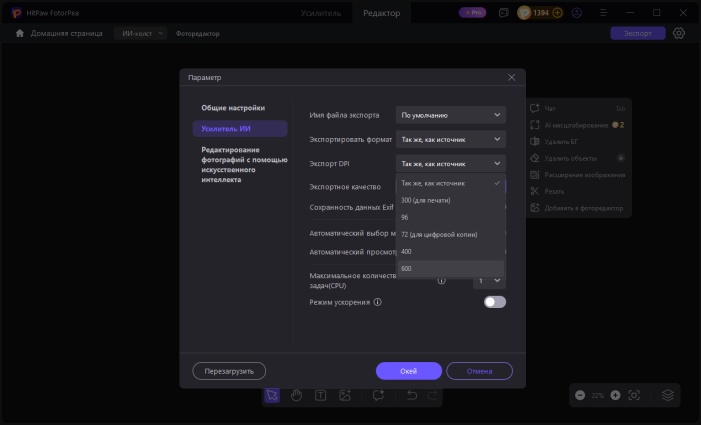Viewport: 701px width, 425px height.
Task: Open the layers panel icon
Action: (x=667, y=395)
